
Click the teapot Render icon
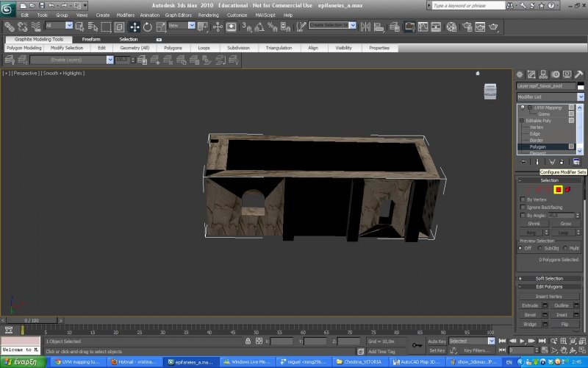[x=493, y=26]
